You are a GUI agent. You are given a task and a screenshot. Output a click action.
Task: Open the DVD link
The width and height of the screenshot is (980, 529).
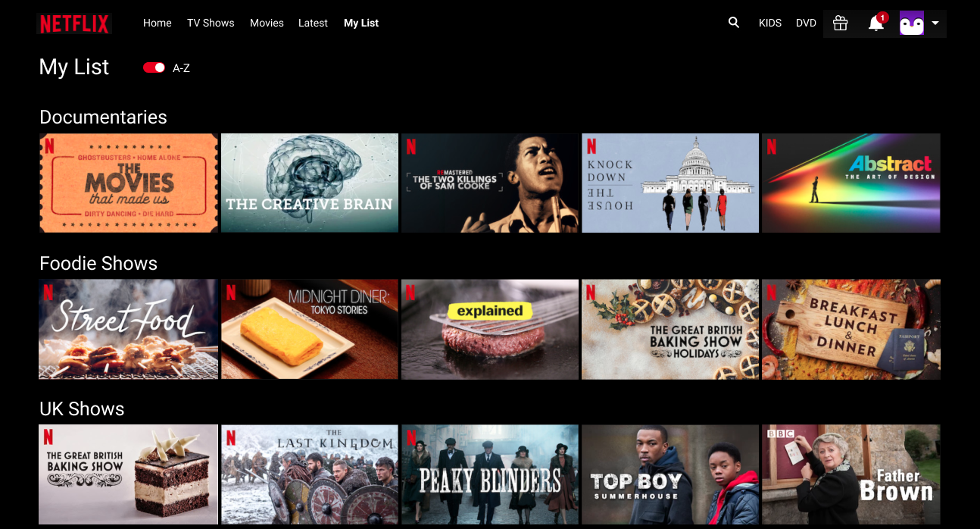click(x=806, y=23)
